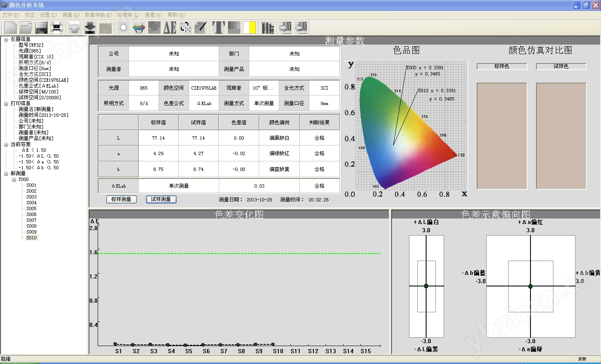This screenshot has width=601, height=364.
Task: Click the color wheel disc toolbar icon
Action: [x=139, y=28]
